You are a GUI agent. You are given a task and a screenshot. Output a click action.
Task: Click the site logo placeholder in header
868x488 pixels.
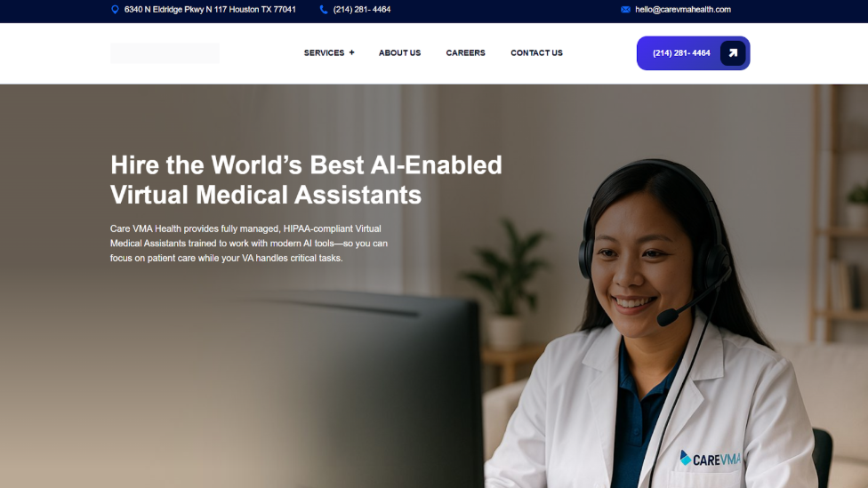tap(165, 53)
